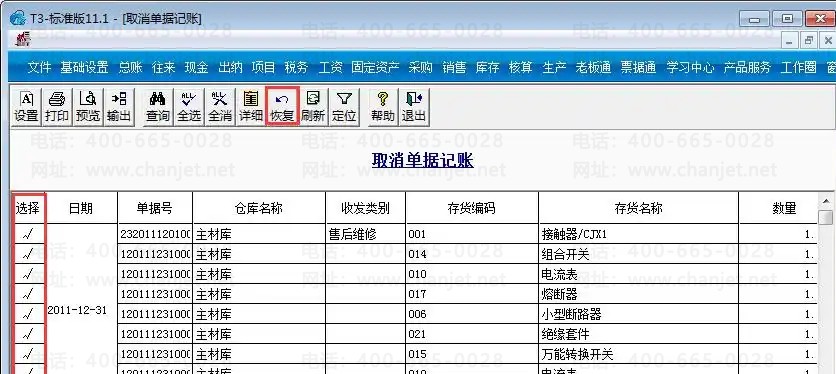Open 帮助 help
The width and height of the screenshot is (836, 374).
click(382, 107)
